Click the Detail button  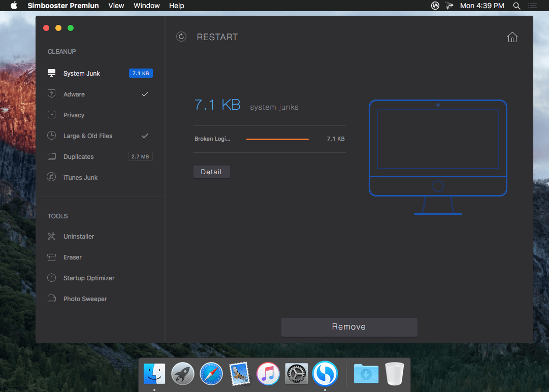tap(211, 172)
